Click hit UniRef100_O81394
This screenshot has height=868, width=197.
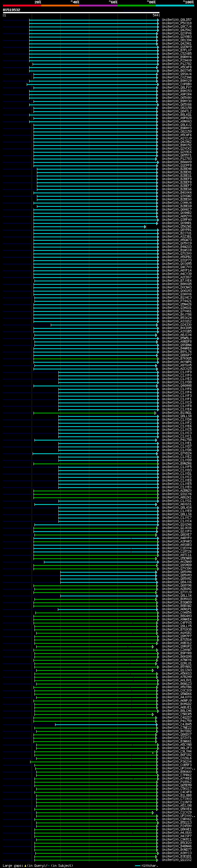coord(176,40)
